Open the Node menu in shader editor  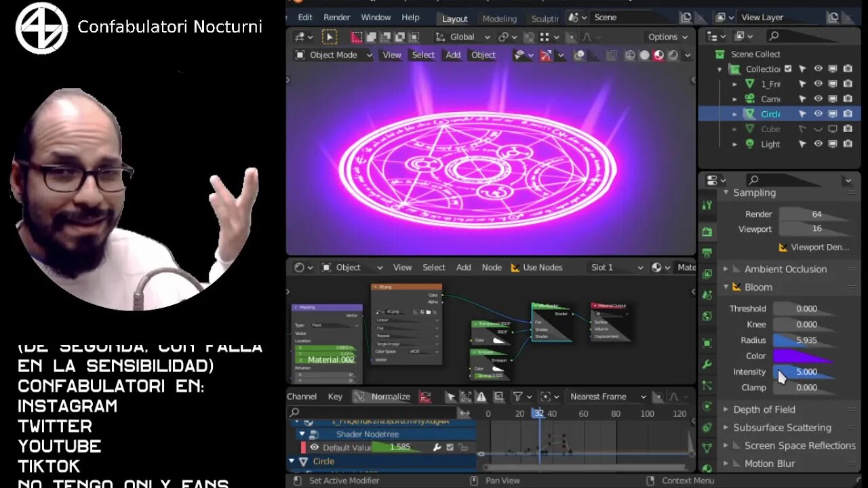click(492, 268)
